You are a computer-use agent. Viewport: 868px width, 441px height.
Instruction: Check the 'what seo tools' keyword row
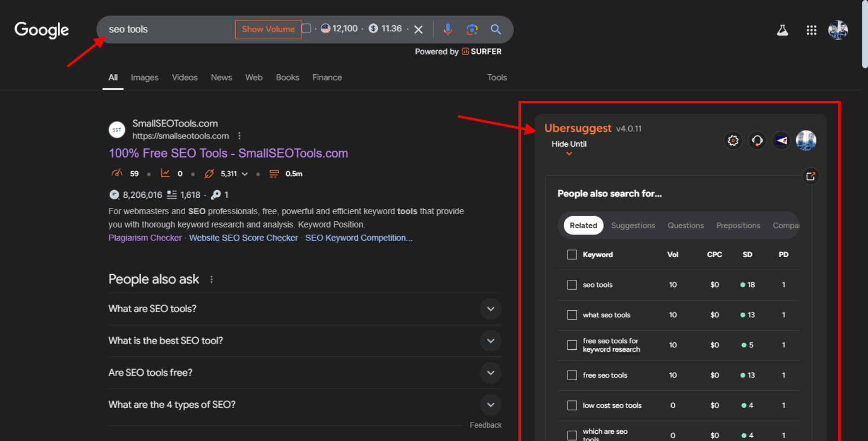[x=572, y=315]
